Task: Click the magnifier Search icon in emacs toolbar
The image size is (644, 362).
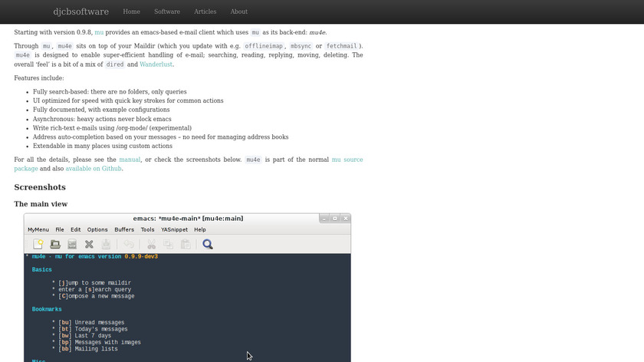Action: point(208,244)
